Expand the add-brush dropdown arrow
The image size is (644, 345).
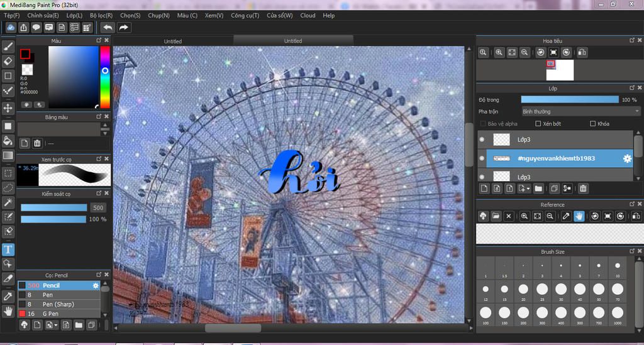tap(56, 326)
